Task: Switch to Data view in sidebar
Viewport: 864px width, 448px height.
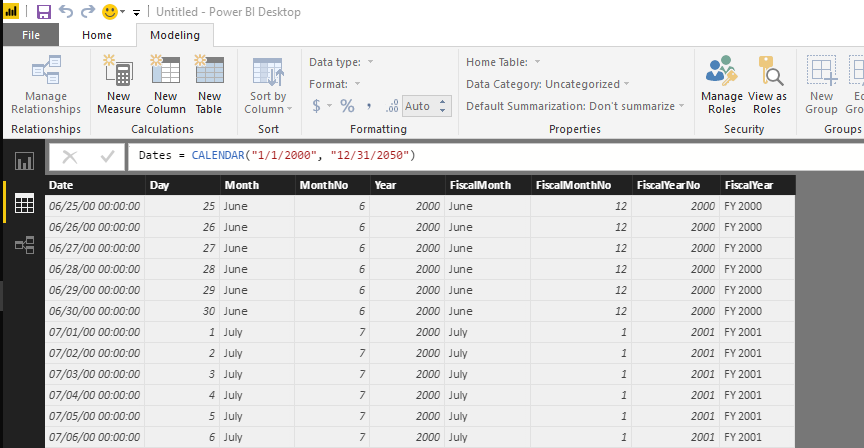Action: [24, 203]
